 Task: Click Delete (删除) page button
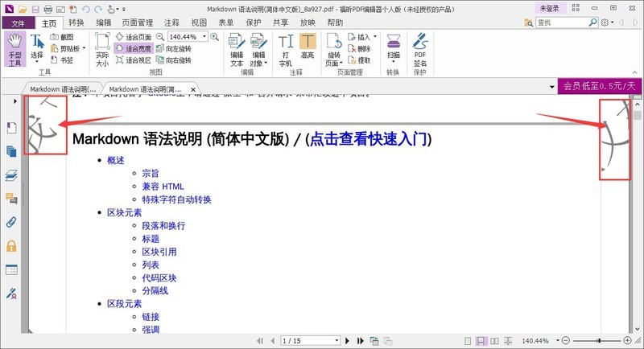tap(359, 48)
